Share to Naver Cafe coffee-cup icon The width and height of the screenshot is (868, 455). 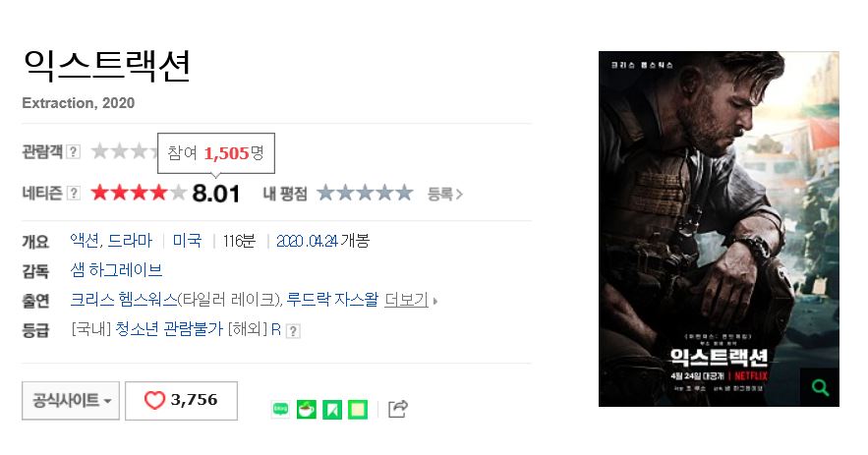[306, 409]
